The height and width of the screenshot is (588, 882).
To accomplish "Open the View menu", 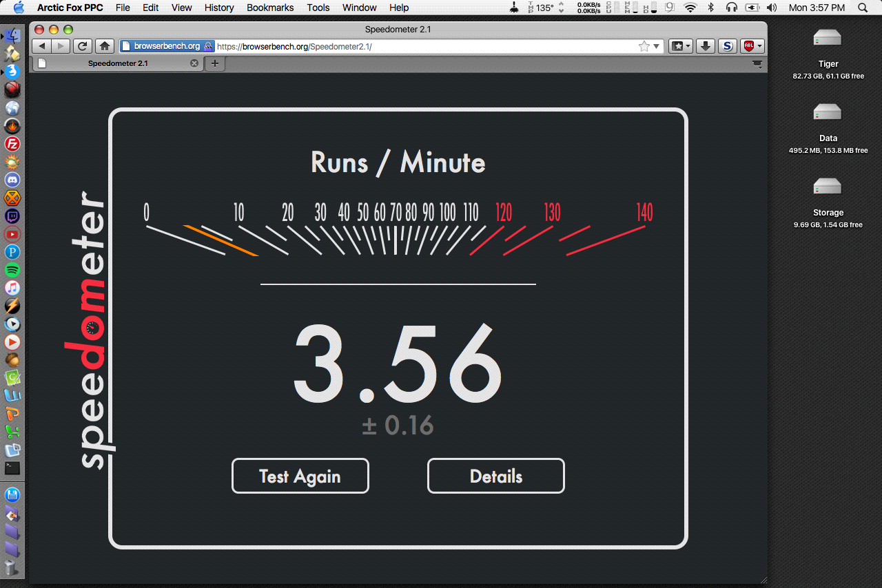I will coord(181,8).
